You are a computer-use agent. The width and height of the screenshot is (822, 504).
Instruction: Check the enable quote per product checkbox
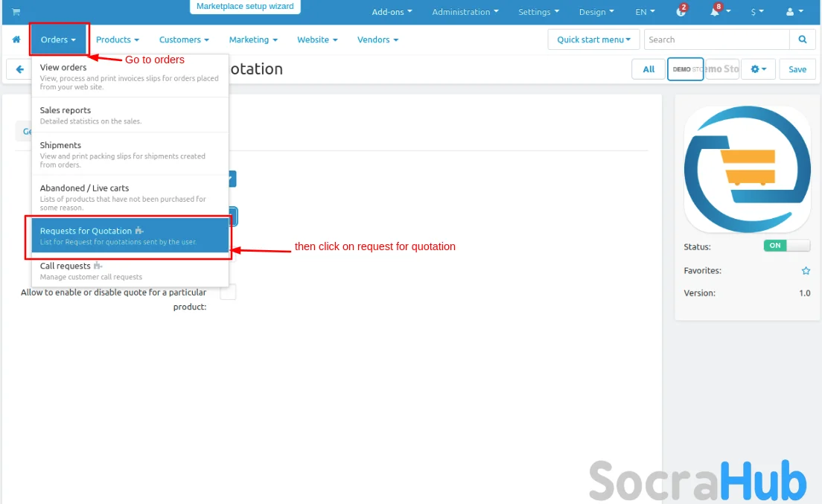228,293
